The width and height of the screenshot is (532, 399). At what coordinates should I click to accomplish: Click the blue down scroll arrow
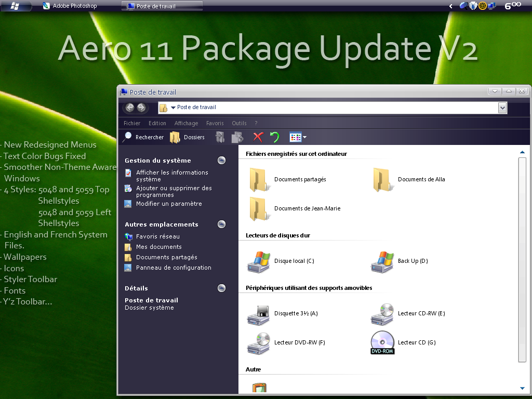click(x=522, y=388)
